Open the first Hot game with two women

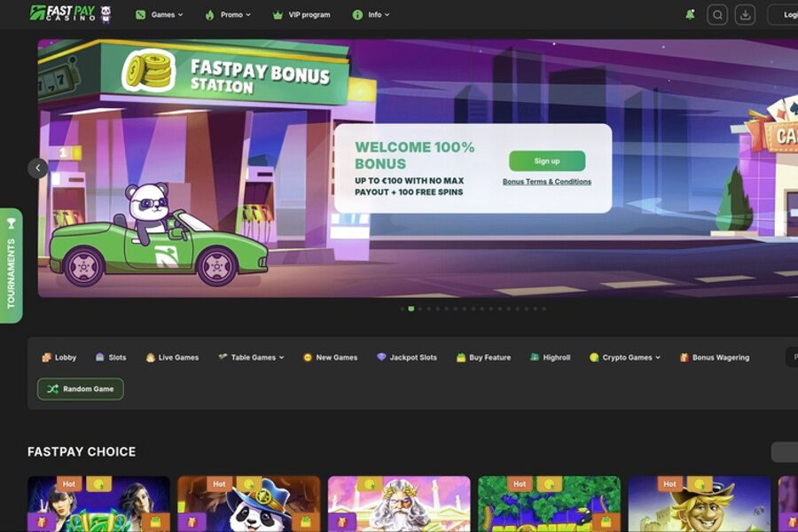[98, 504]
